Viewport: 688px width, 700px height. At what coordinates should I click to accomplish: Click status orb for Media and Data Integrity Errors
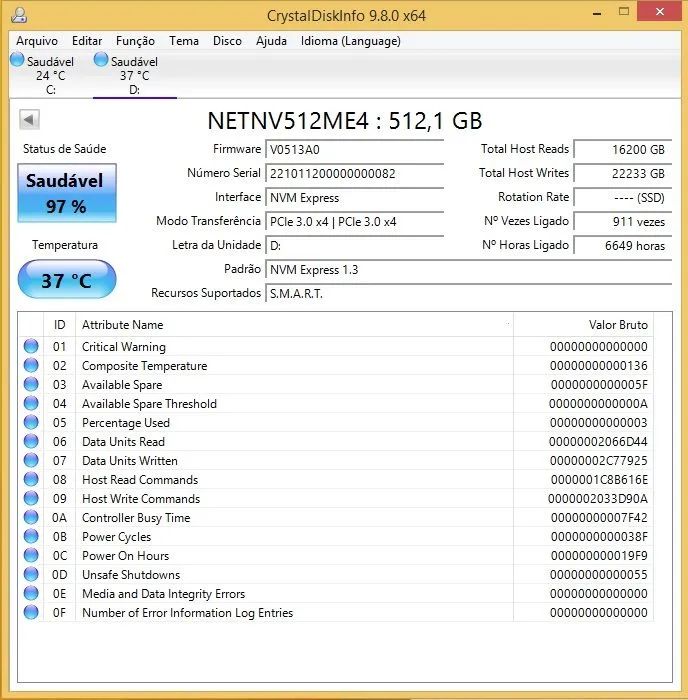[x=31, y=593]
